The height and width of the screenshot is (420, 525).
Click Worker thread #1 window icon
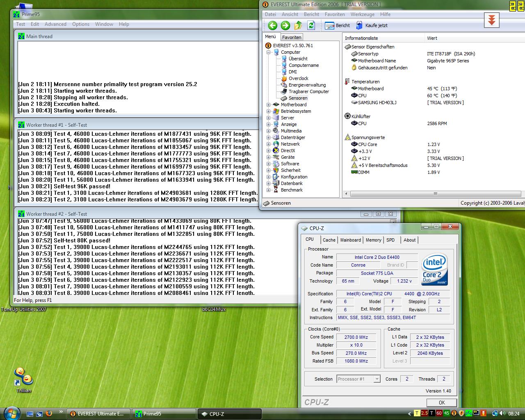coord(21,125)
